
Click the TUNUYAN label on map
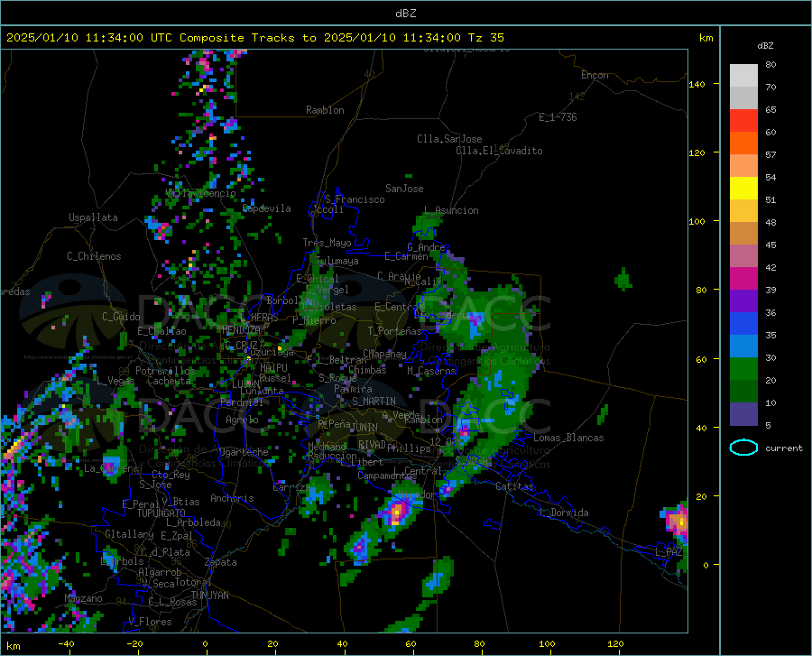[209, 596]
